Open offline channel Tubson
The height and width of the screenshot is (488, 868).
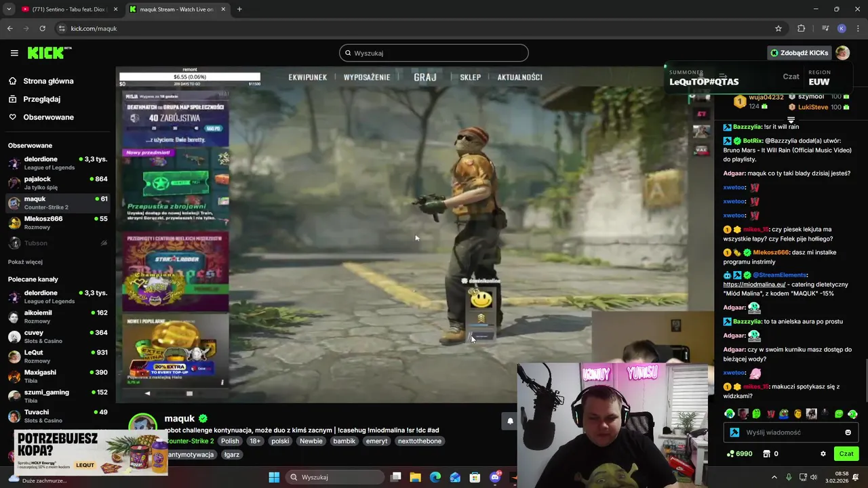[x=58, y=243]
